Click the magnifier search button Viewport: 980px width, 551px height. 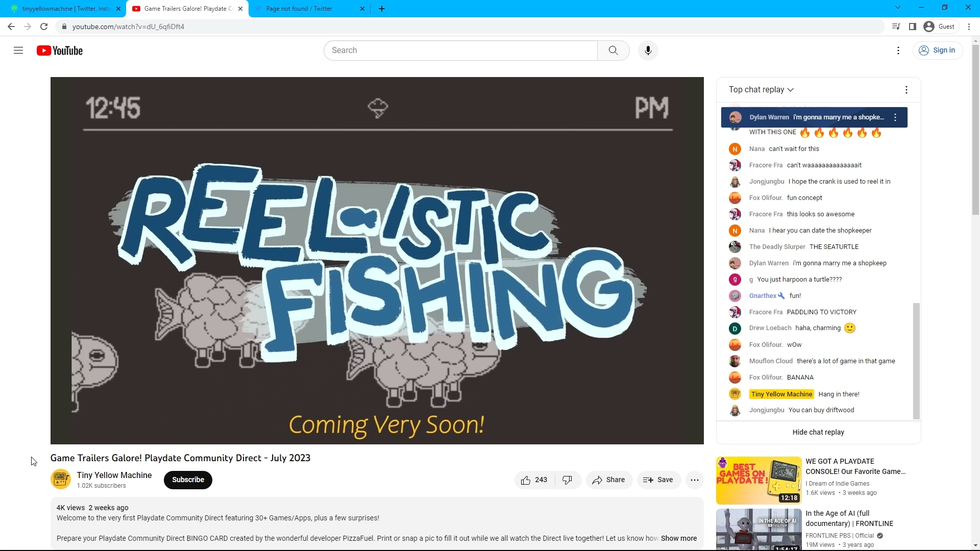pyautogui.click(x=613, y=51)
